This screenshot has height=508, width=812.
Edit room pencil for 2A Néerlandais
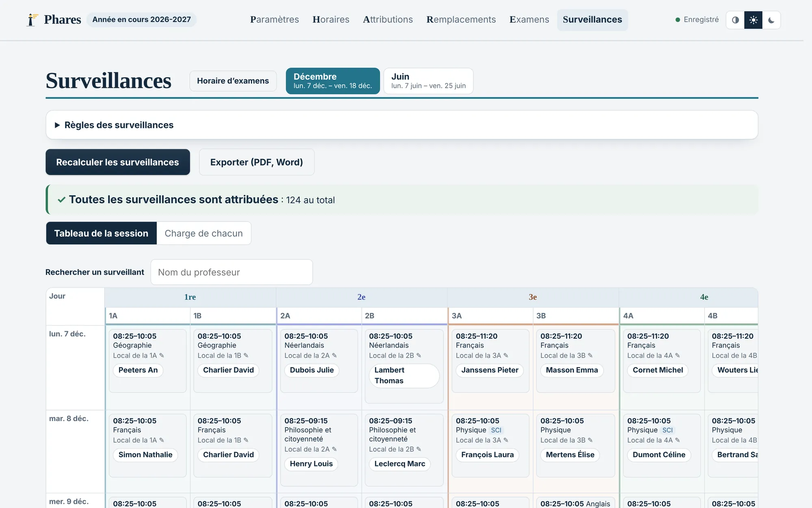click(x=335, y=355)
